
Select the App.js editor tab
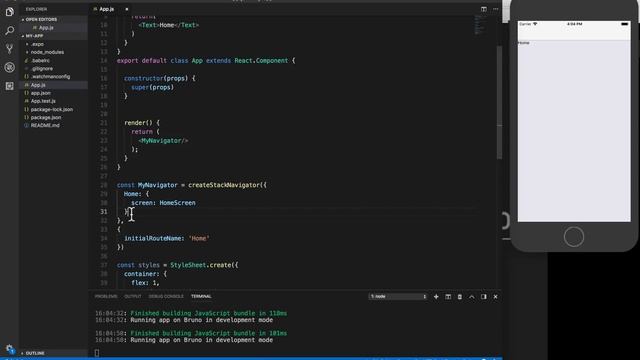coord(107,9)
